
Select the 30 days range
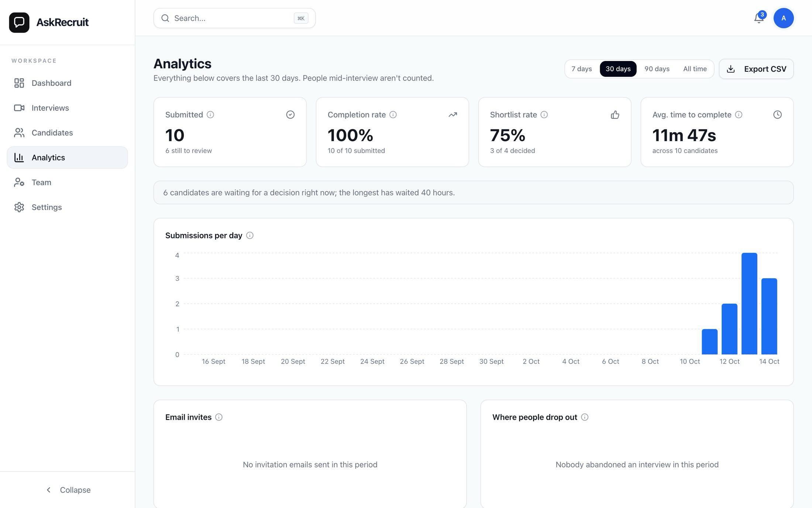tap(618, 69)
